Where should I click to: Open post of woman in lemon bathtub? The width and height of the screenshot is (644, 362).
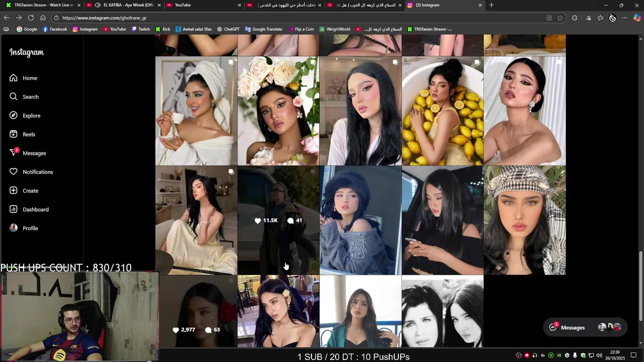[x=442, y=111]
